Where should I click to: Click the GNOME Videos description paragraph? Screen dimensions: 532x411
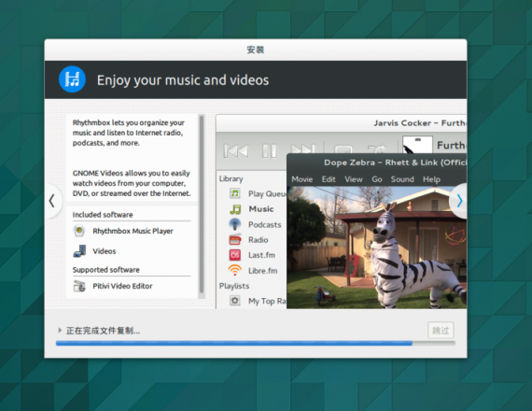coord(132,183)
